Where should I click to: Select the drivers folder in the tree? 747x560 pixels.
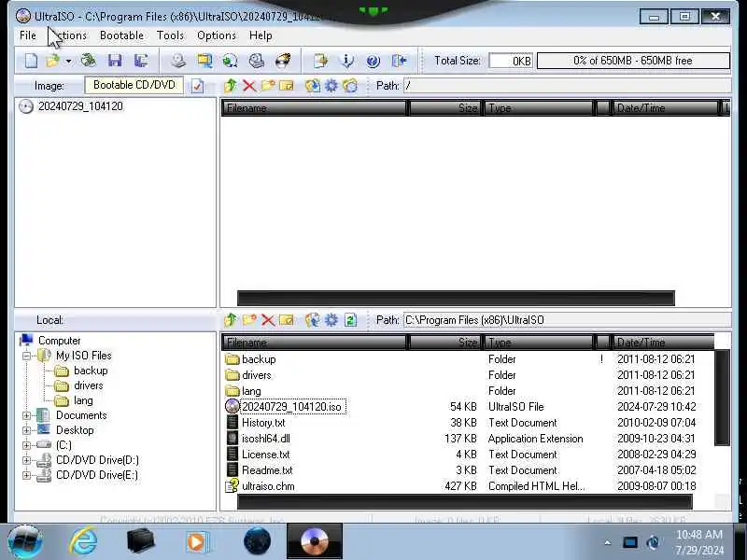pyautogui.click(x=89, y=385)
